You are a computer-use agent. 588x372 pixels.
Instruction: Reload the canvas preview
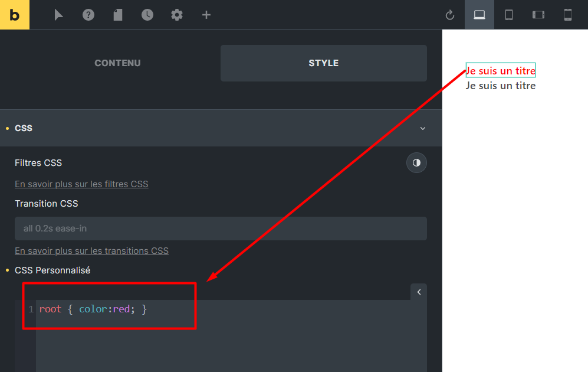(x=450, y=15)
